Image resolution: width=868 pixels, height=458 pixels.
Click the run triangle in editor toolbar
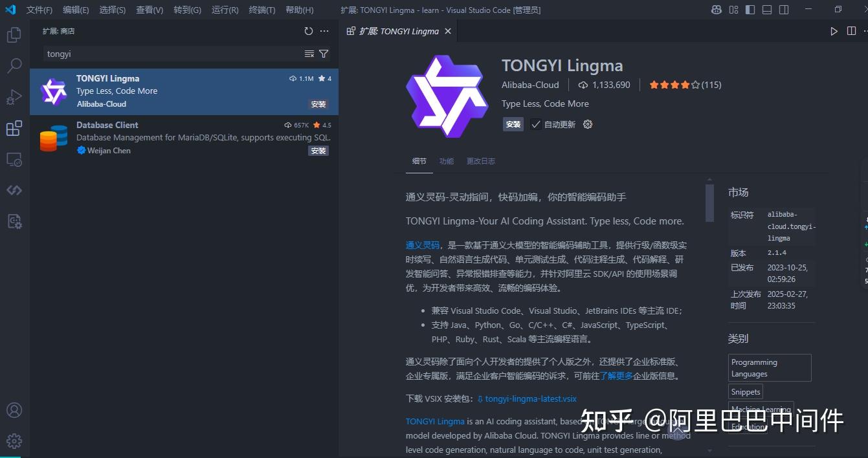[834, 31]
